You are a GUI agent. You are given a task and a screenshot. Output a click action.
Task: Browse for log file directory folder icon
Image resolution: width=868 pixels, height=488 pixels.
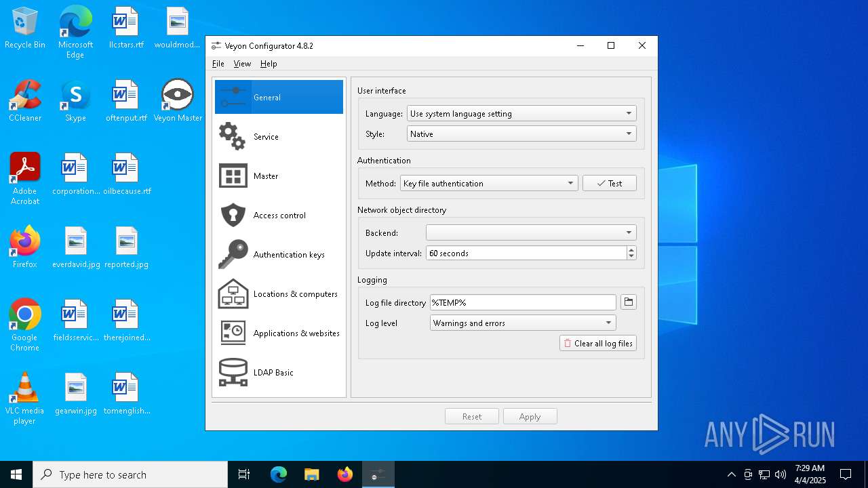tap(629, 302)
